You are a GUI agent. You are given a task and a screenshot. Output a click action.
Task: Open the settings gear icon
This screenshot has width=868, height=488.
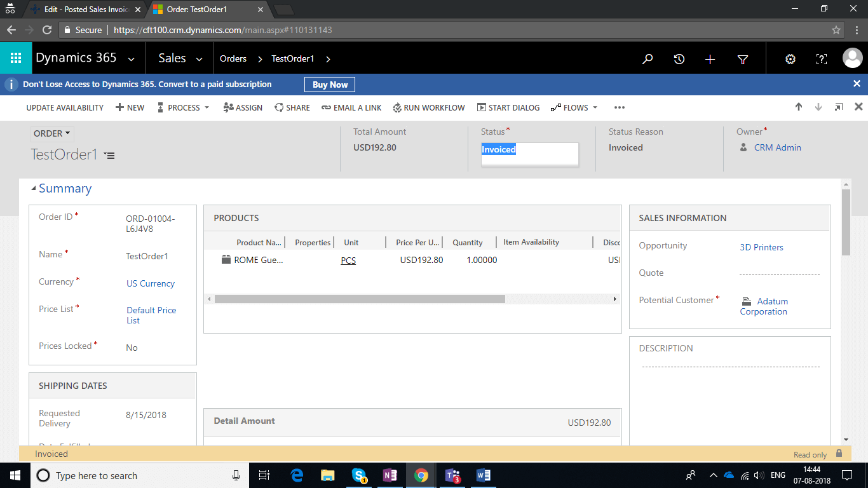[x=790, y=59]
